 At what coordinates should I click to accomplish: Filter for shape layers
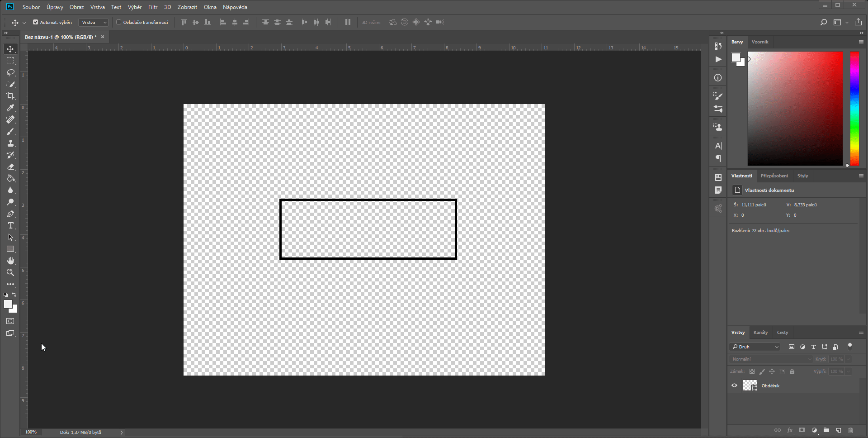click(x=824, y=347)
